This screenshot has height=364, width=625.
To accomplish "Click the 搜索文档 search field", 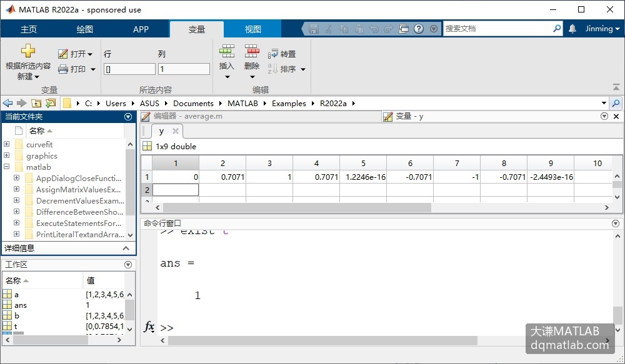I will [497, 29].
